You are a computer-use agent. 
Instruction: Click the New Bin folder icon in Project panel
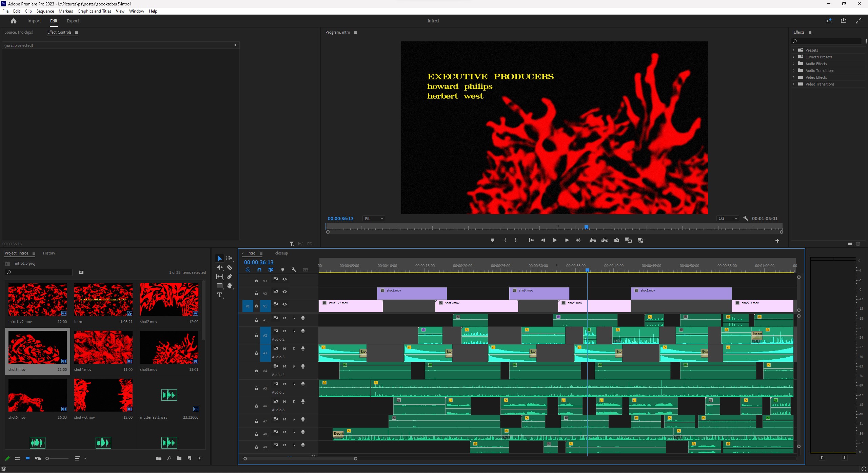(179, 458)
